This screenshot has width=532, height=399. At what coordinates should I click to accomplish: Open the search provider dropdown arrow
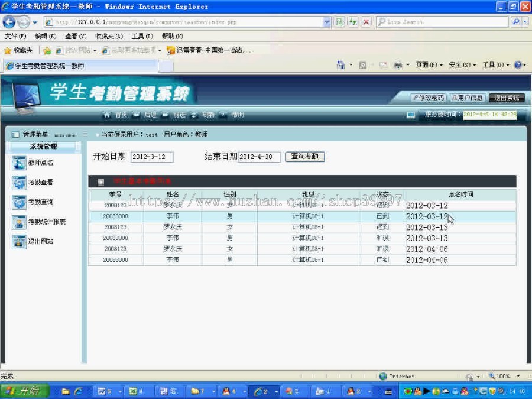point(525,22)
